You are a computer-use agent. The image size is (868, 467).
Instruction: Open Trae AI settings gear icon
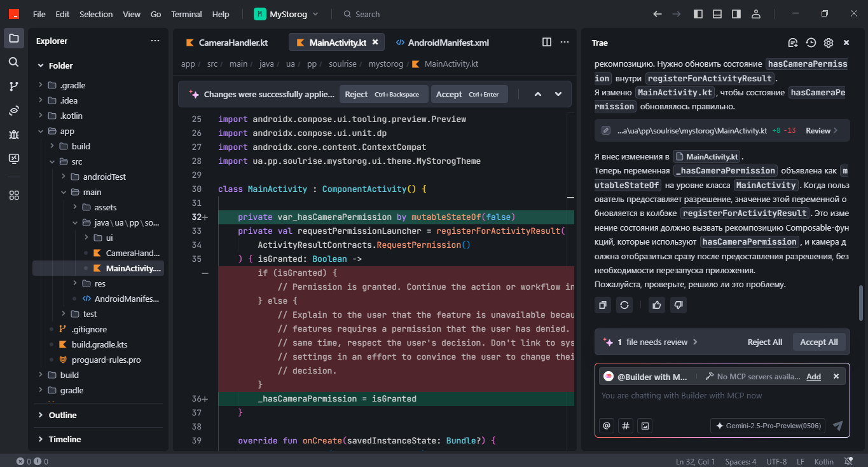(828, 43)
